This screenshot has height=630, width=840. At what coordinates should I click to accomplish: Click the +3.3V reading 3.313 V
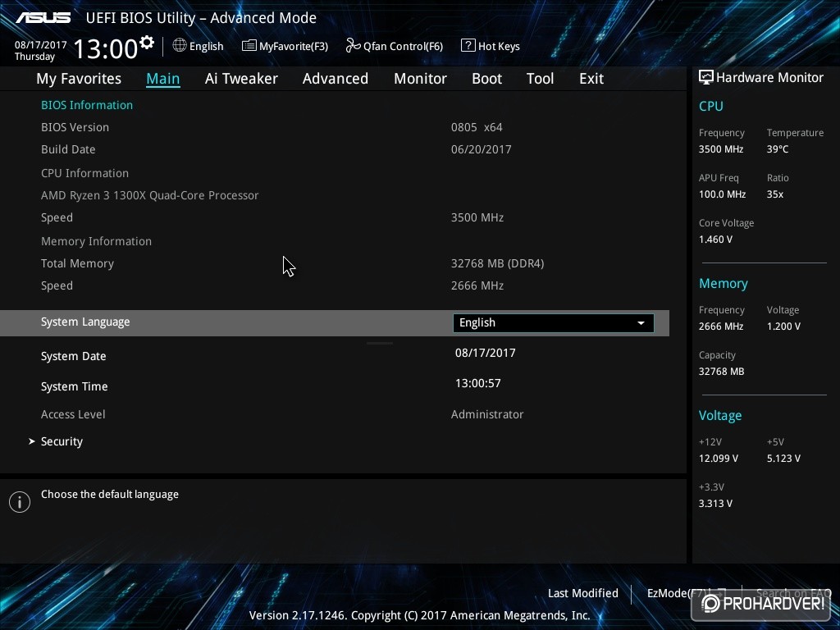(715, 504)
